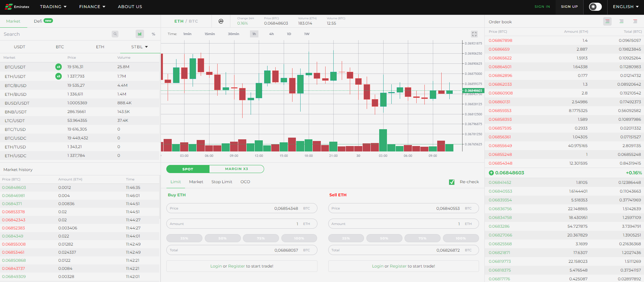This screenshot has width=644, height=282.
Task: Click the SIGN UP button
Action: 569,7
